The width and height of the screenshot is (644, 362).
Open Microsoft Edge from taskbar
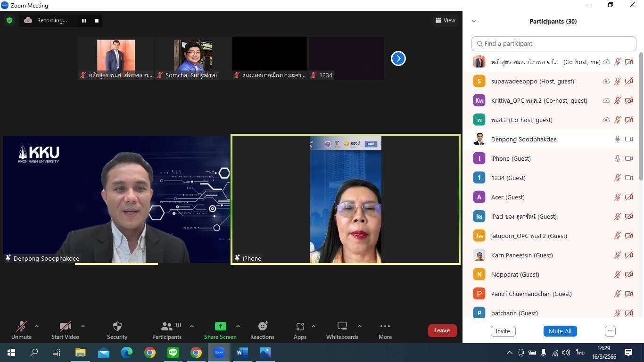coord(126,353)
